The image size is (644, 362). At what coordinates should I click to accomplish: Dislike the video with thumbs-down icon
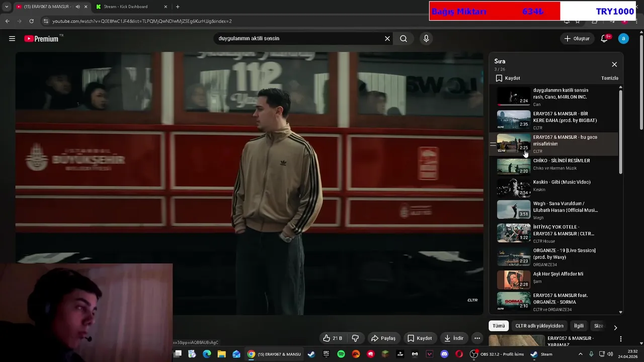pyautogui.click(x=355, y=338)
